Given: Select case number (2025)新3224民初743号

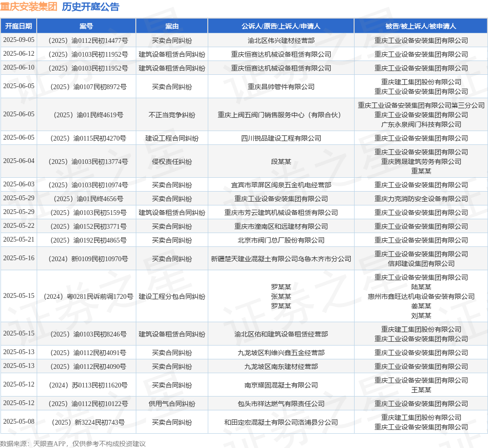Looking at the screenshot, I should tap(88, 422).
